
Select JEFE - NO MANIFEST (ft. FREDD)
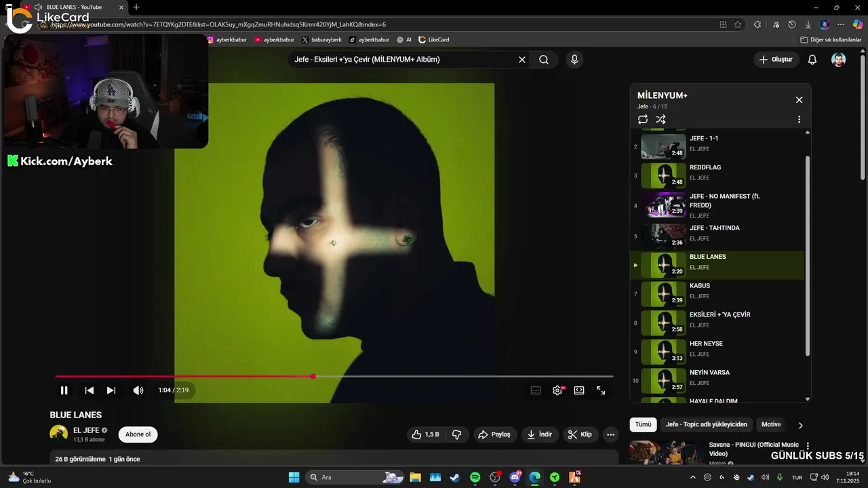717,205
